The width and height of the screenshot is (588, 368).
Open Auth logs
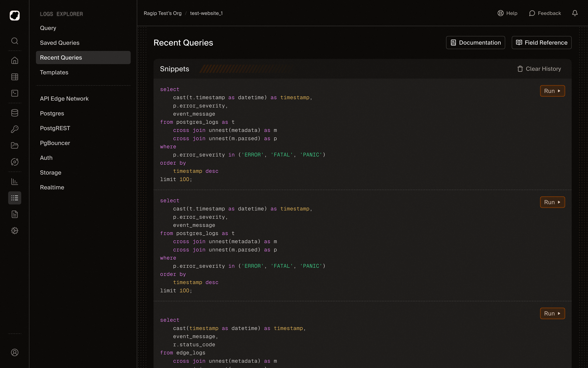[x=83, y=158]
